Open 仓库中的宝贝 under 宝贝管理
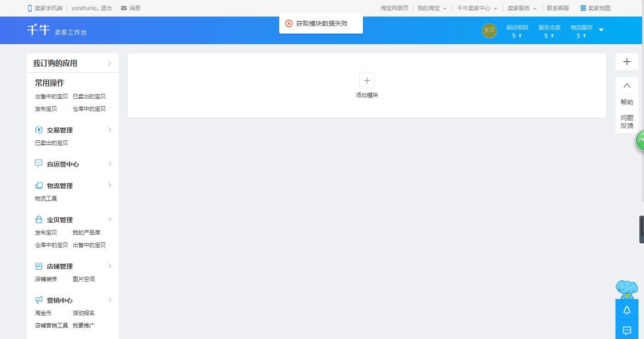This screenshot has width=644, height=339. [x=52, y=245]
